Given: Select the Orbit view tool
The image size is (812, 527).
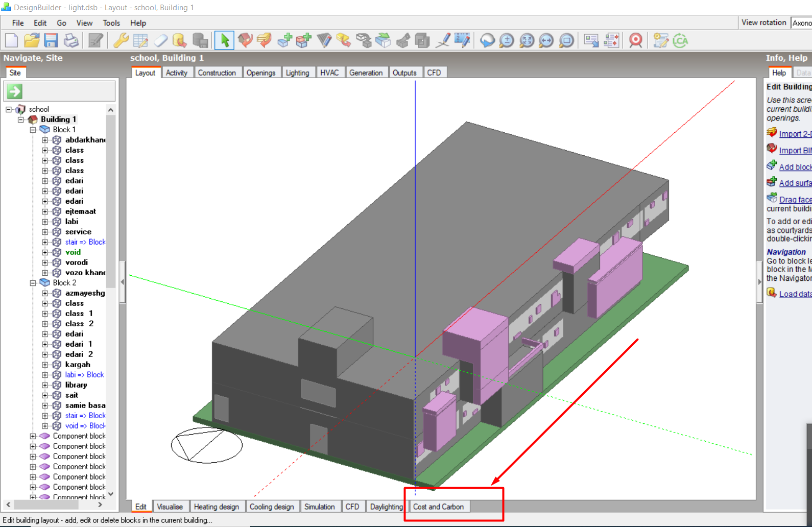Looking at the screenshot, I should (487, 40).
